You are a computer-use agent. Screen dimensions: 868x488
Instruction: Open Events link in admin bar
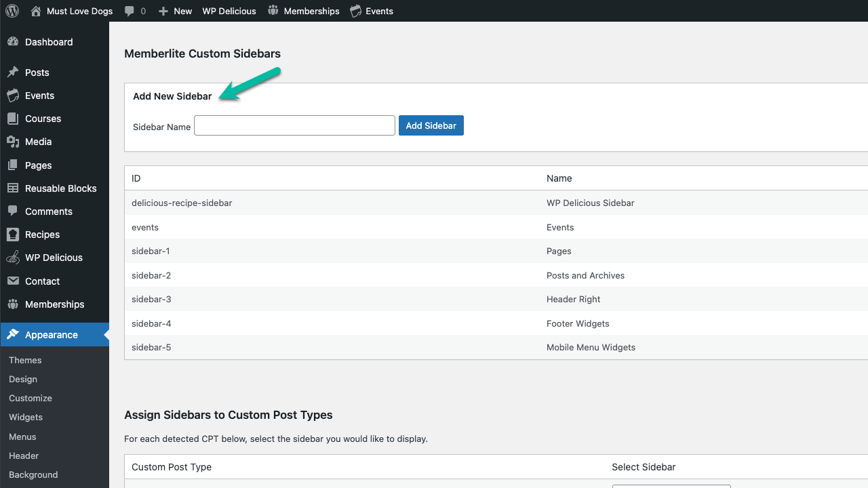click(x=379, y=11)
